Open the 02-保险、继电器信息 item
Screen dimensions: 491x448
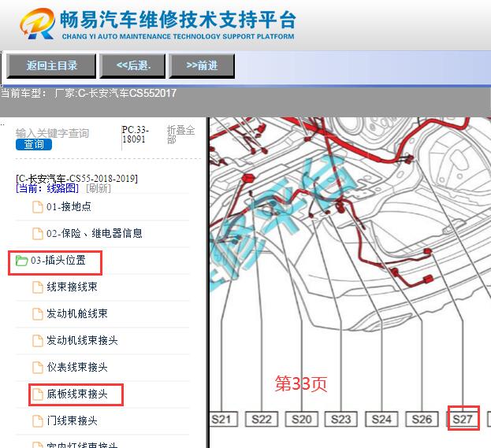95,233
